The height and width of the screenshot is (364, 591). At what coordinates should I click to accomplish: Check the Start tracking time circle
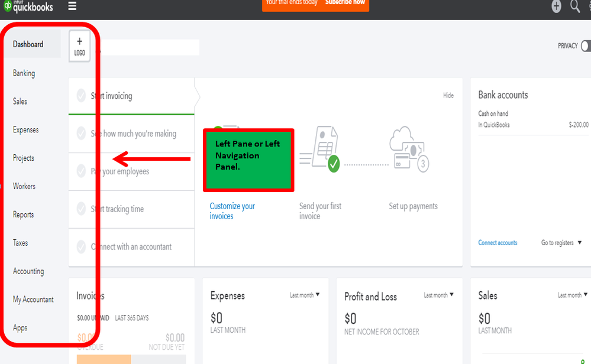pyautogui.click(x=81, y=209)
